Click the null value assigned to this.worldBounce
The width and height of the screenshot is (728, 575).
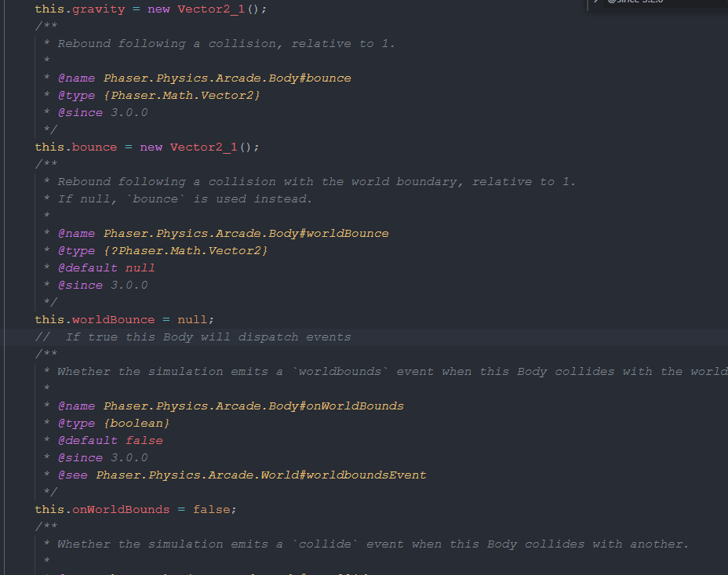click(193, 320)
